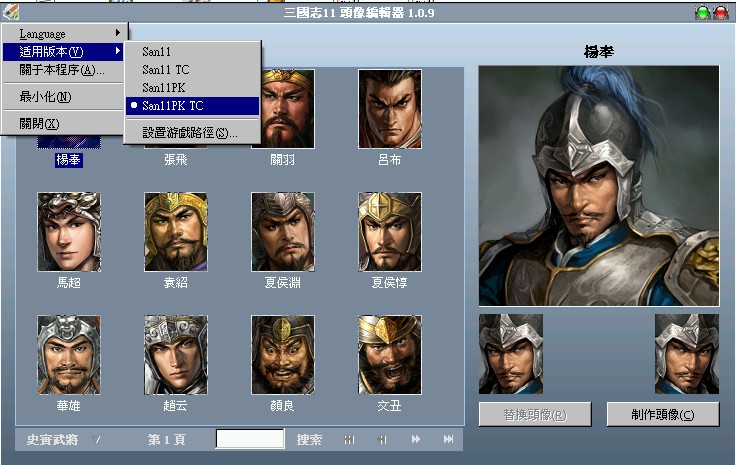Select the San11 TC version option
The image size is (736, 465).
[192, 70]
